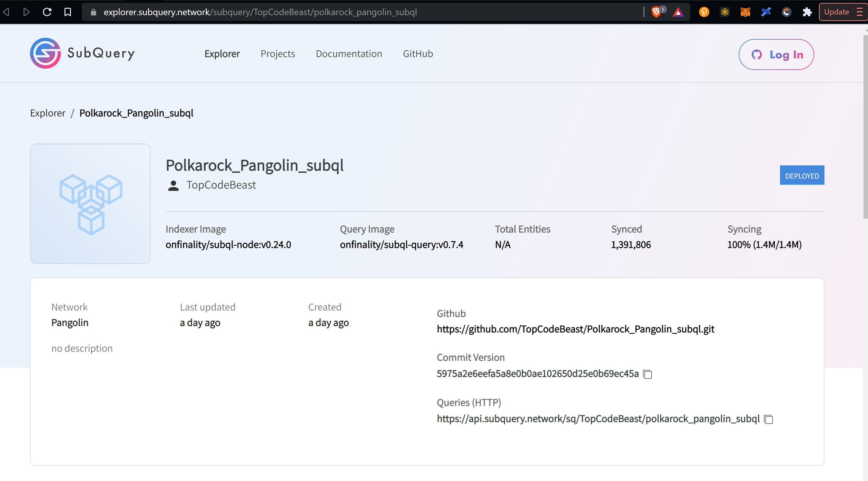Open the Documentation nav link

pos(349,54)
